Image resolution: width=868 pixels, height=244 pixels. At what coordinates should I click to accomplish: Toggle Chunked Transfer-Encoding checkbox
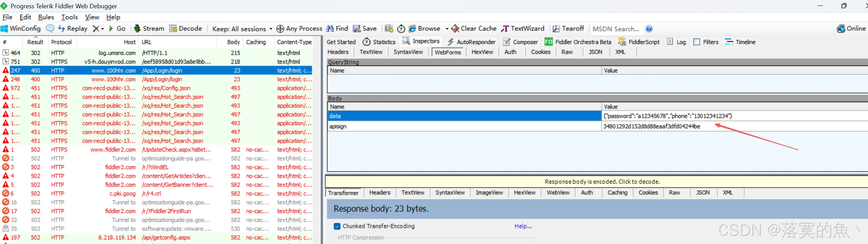tap(337, 226)
